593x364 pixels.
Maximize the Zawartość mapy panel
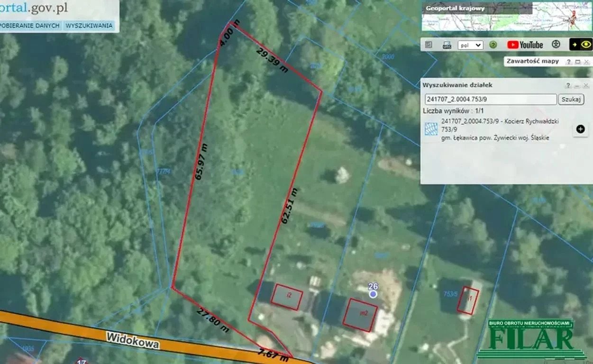[x=577, y=62]
